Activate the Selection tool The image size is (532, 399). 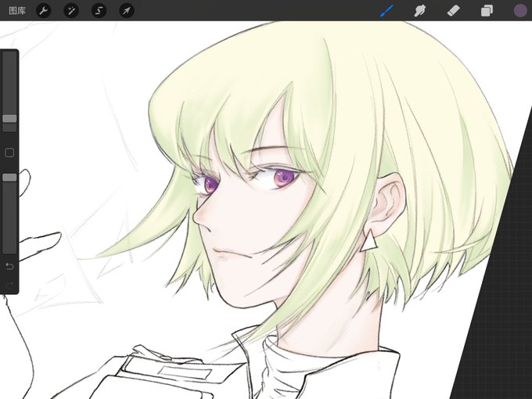coord(99,11)
